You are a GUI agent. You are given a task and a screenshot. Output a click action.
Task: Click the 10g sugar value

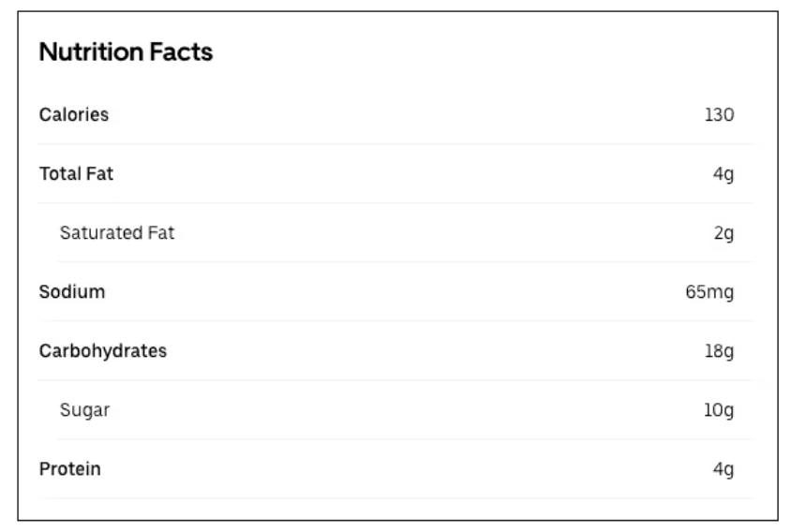[719, 410]
